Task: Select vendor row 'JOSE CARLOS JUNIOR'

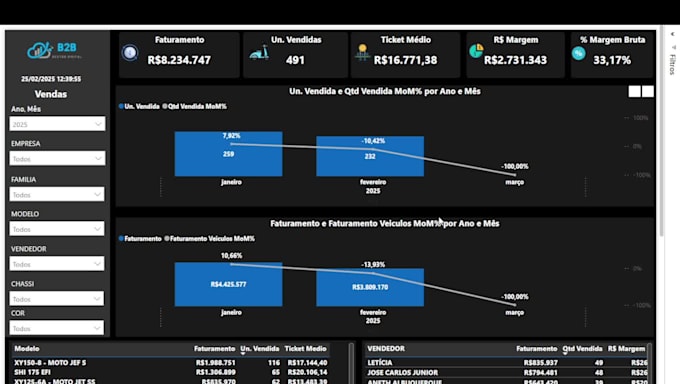Action: point(507,372)
